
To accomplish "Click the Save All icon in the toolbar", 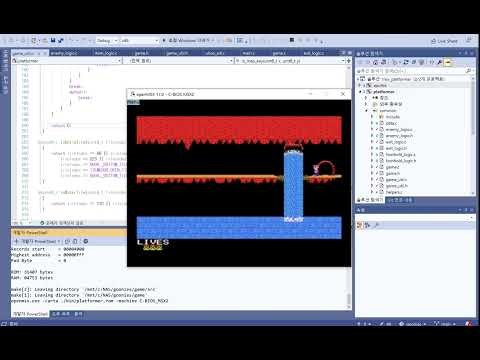I will [x=61, y=40].
